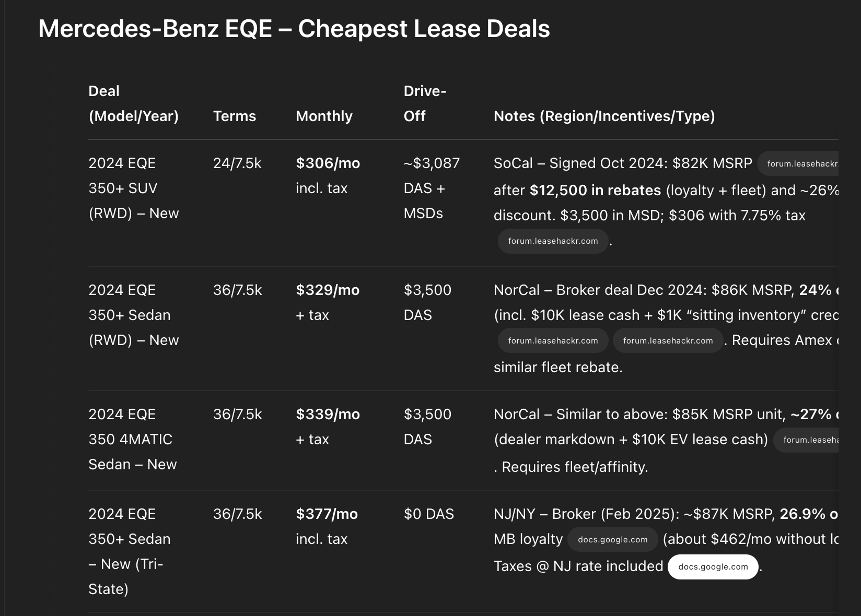Open first forum.leasehackr.com chip in NorCal broker row
Screen dimensions: 861x616
pos(553,341)
